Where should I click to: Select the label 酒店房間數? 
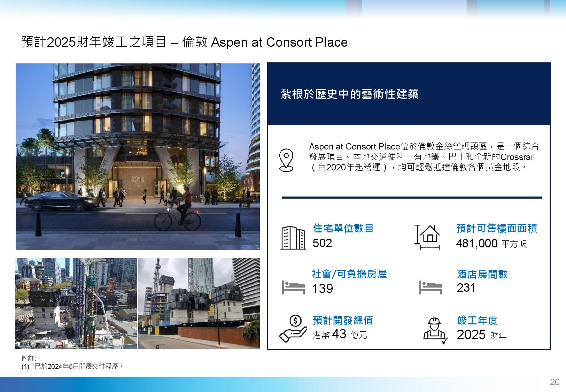coord(482,274)
